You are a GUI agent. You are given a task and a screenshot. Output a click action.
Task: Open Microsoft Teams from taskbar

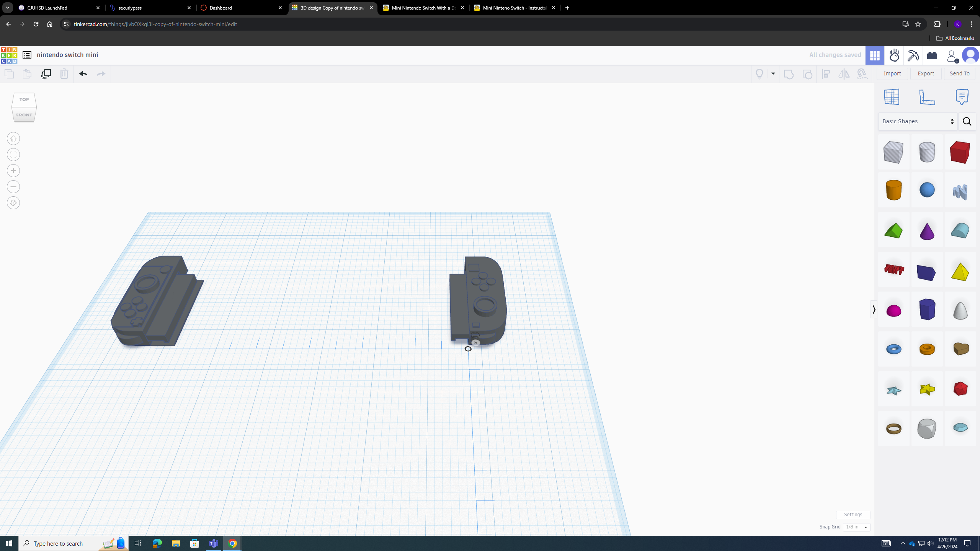pos(214,543)
